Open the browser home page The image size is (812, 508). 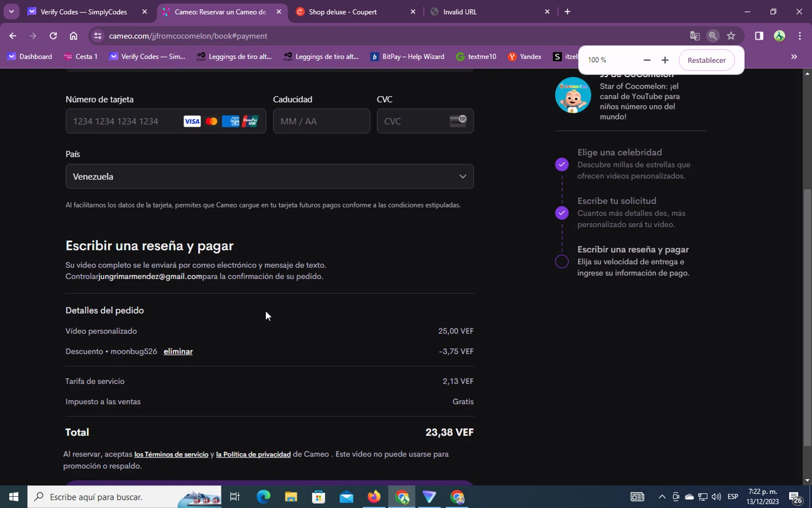(74, 36)
